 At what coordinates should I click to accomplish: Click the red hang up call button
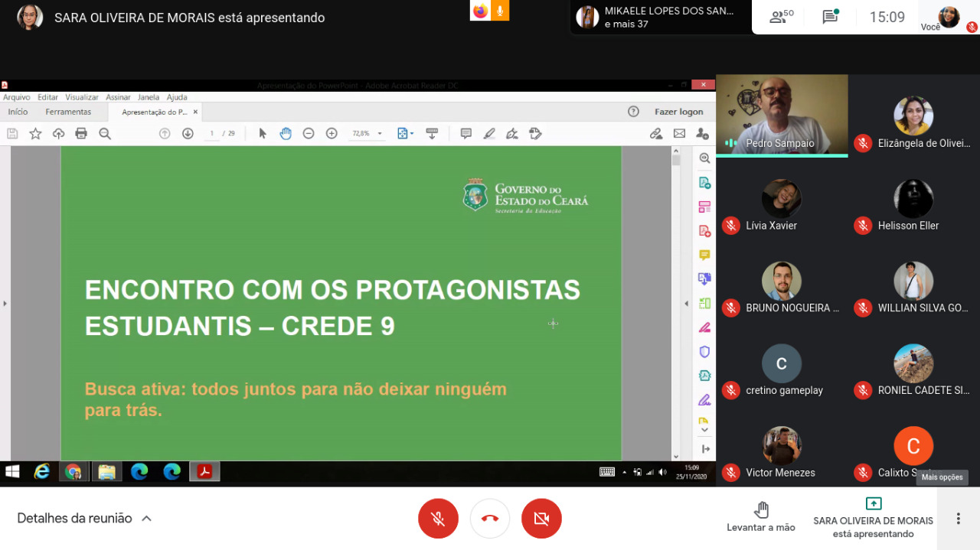(490, 519)
